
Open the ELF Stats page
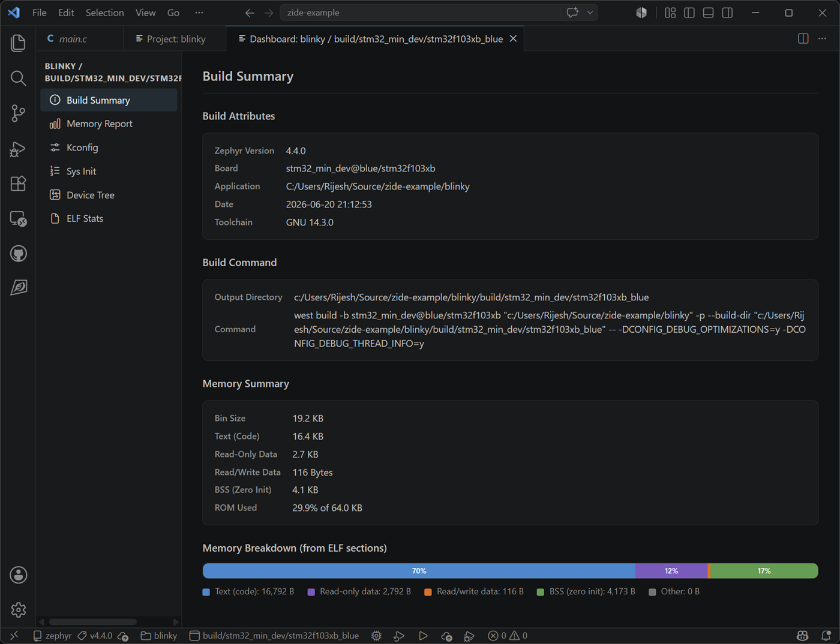pyautogui.click(x=109, y=218)
